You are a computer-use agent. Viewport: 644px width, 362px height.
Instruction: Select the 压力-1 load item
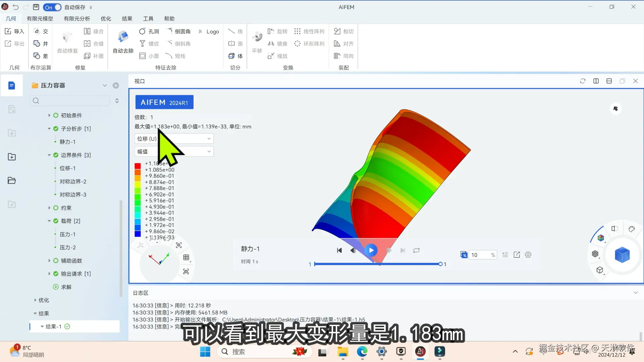tap(67, 234)
